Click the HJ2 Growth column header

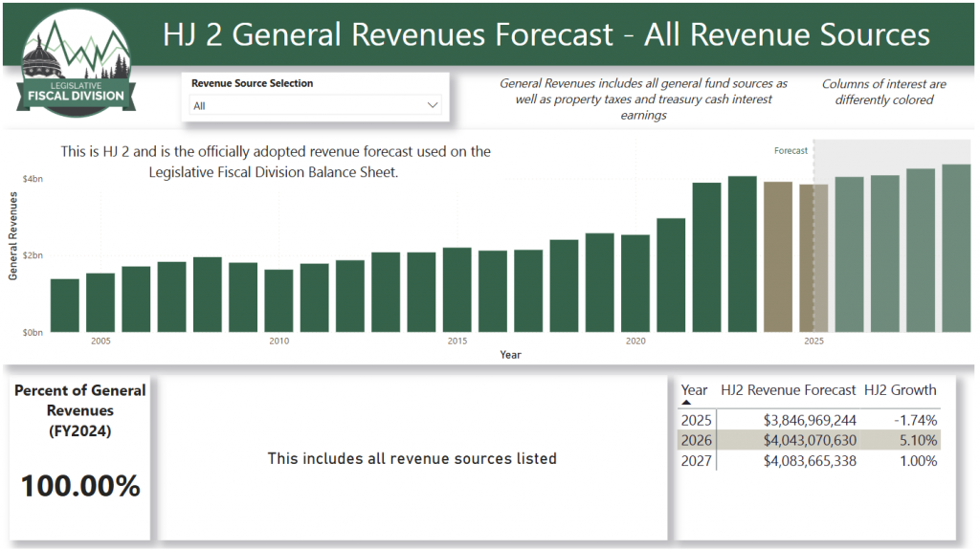click(x=900, y=389)
